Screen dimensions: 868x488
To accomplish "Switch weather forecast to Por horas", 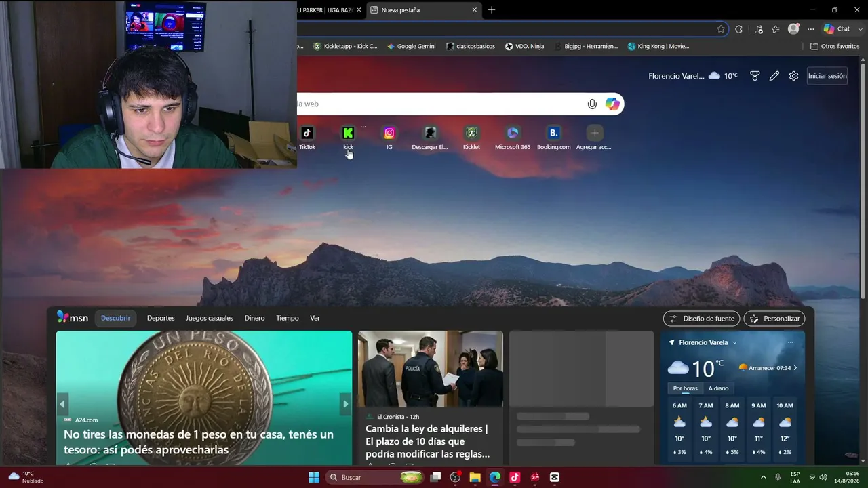I will coord(685,388).
